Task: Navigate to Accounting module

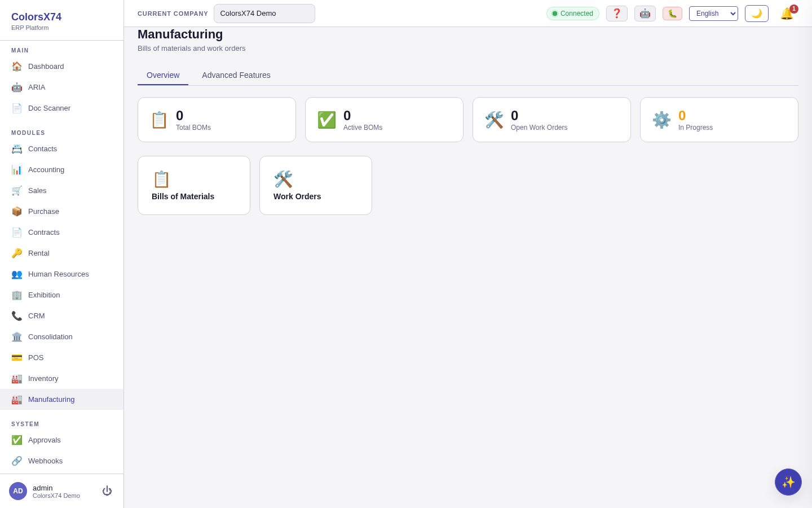Action: pos(62,169)
